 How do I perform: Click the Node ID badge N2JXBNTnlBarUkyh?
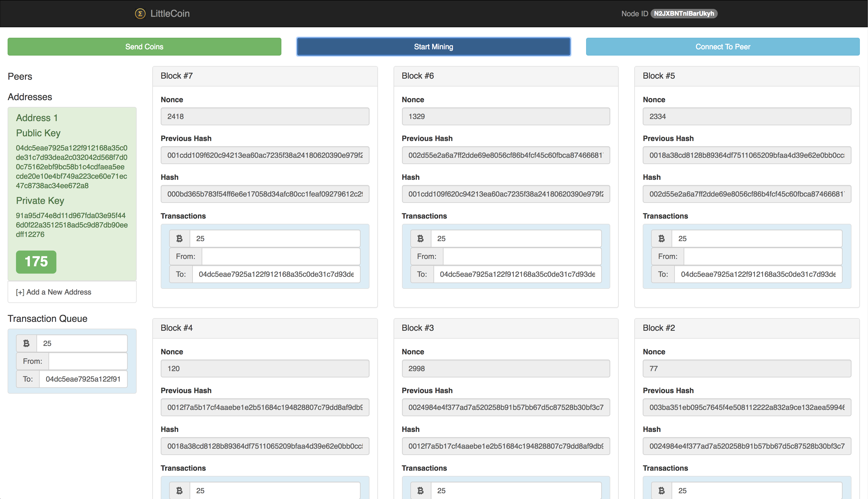pos(684,14)
